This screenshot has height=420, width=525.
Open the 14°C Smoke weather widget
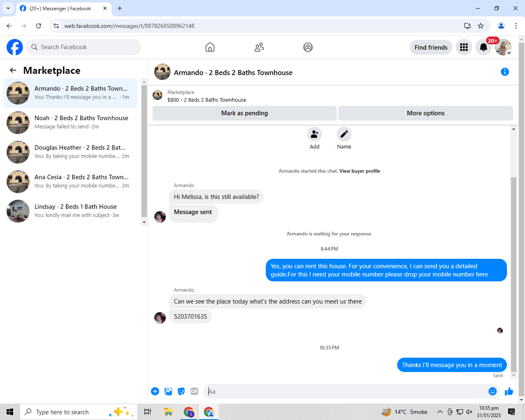click(404, 412)
